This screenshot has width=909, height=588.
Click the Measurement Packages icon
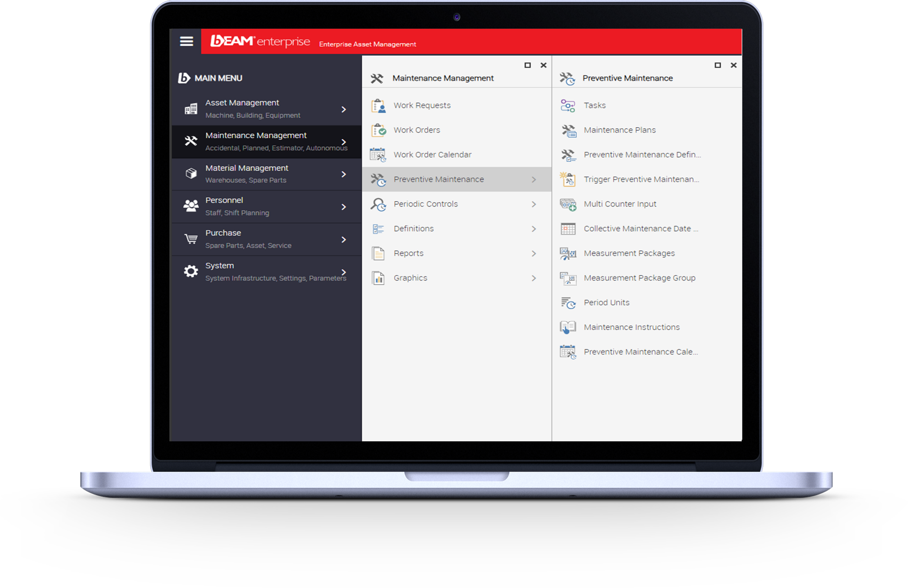pos(568,254)
